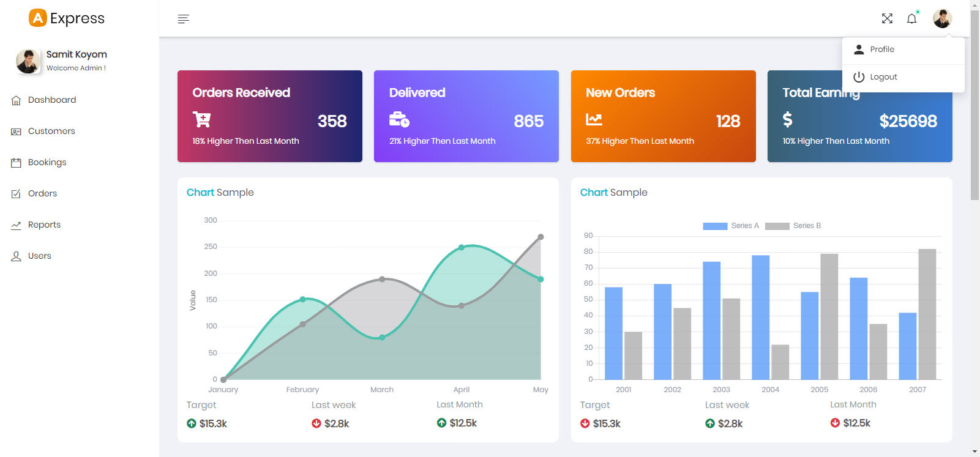Navigate to Orders

(42, 193)
